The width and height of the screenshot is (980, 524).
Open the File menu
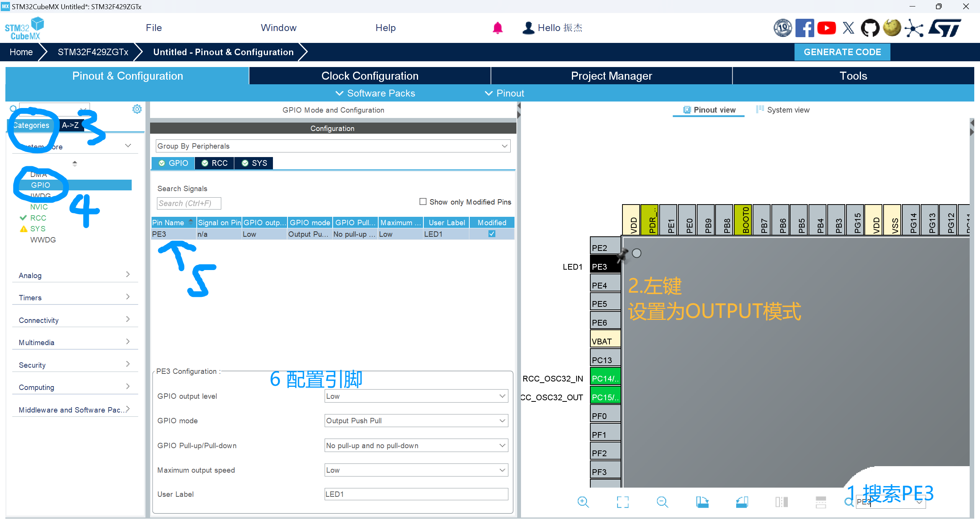(x=154, y=28)
